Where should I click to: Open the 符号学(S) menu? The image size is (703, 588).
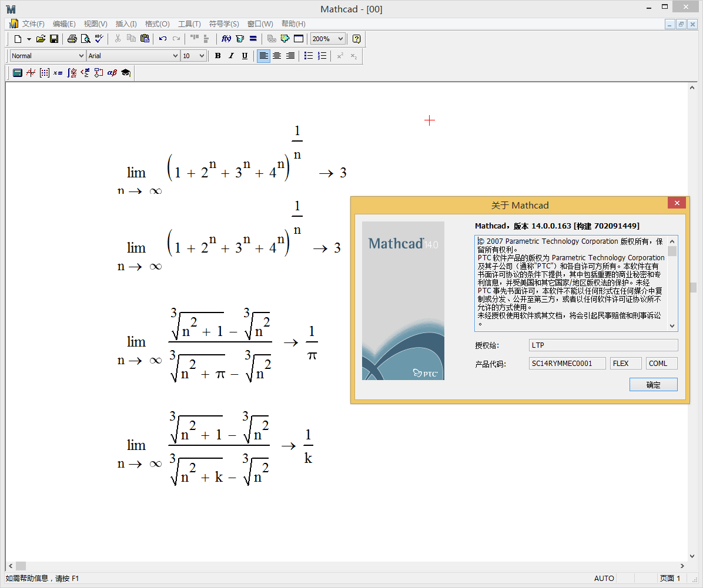[x=224, y=24]
